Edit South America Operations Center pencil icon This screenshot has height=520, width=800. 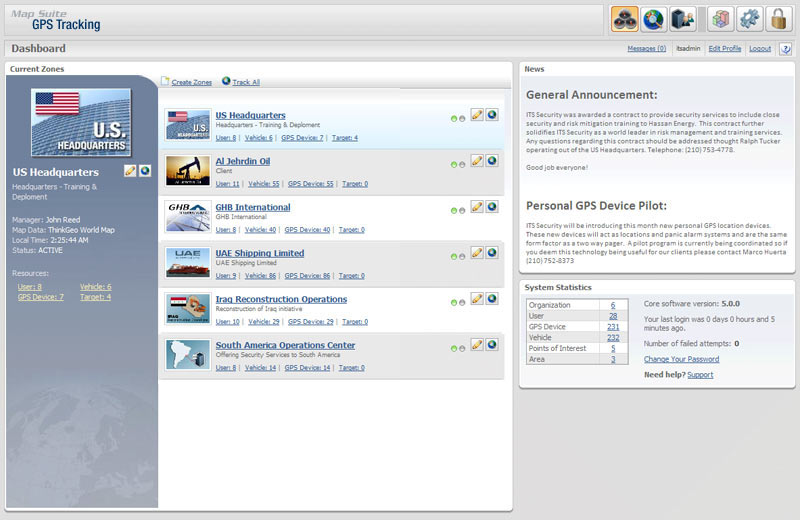(x=477, y=344)
